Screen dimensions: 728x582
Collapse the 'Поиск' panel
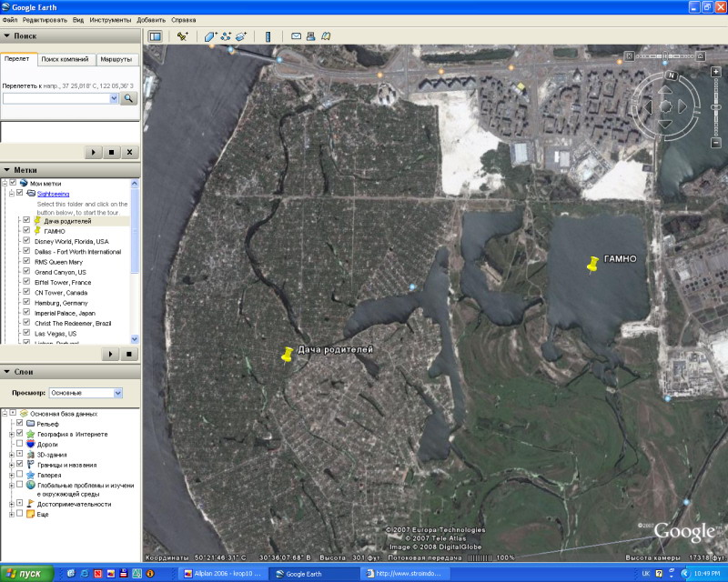coord(7,35)
